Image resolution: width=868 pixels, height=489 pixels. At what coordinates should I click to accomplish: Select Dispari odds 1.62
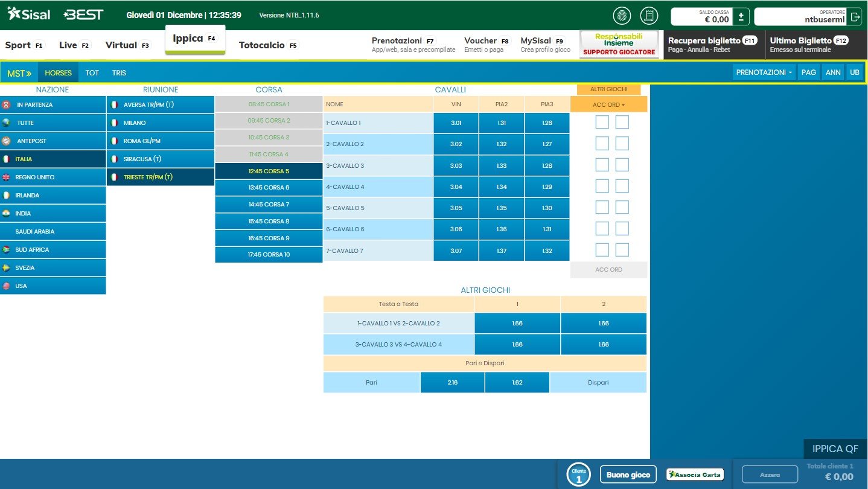click(x=517, y=382)
